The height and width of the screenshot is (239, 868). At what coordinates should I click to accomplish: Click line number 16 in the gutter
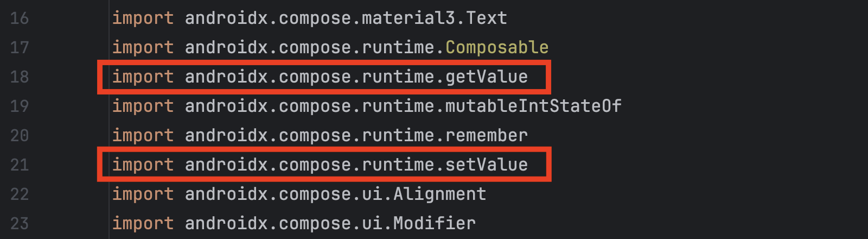(20, 18)
